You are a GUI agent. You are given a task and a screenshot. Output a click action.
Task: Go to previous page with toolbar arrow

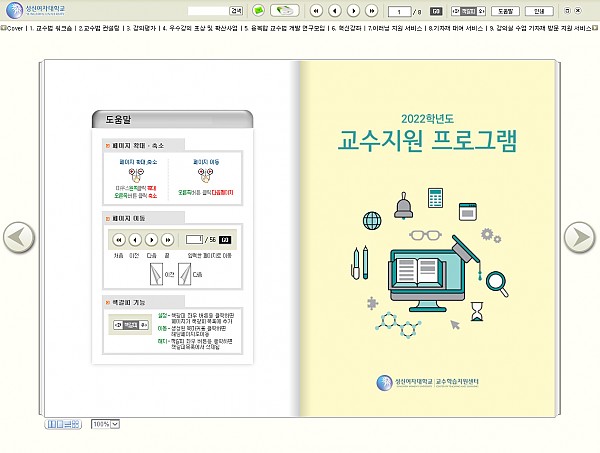tap(335, 11)
